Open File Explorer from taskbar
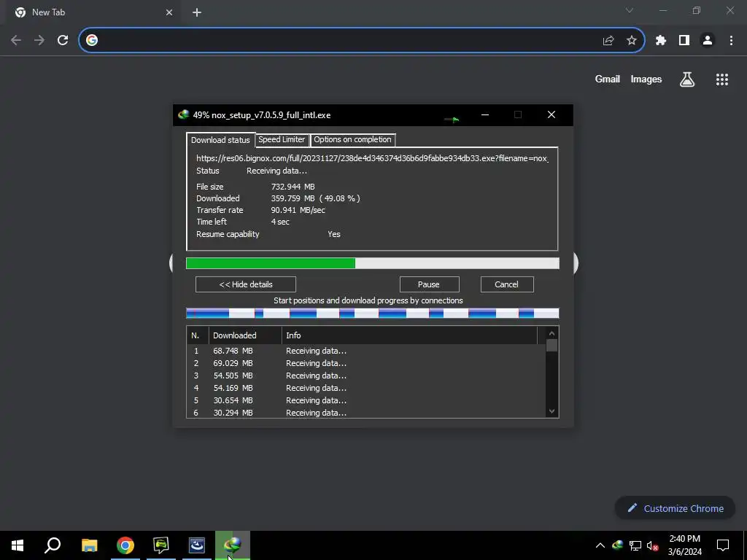 click(x=89, y=545)
